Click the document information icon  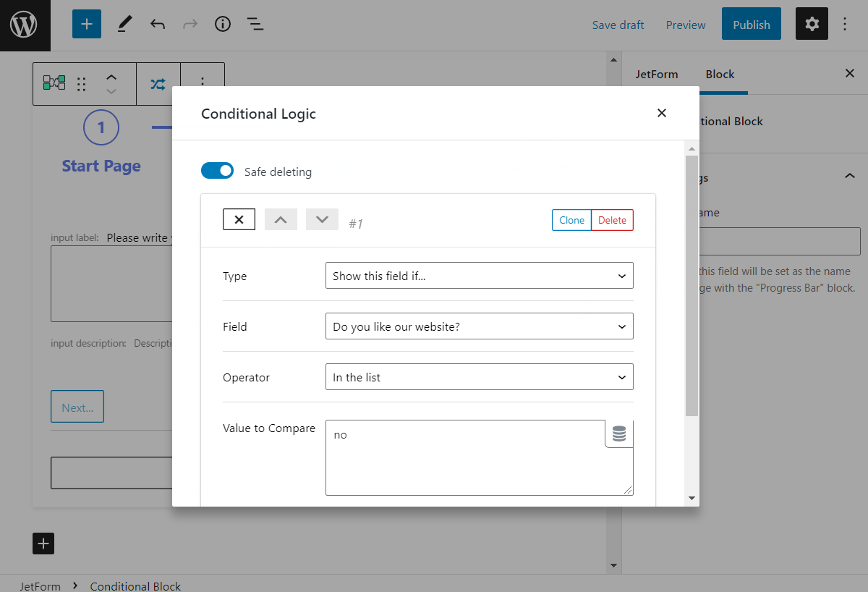click(222, 24)
